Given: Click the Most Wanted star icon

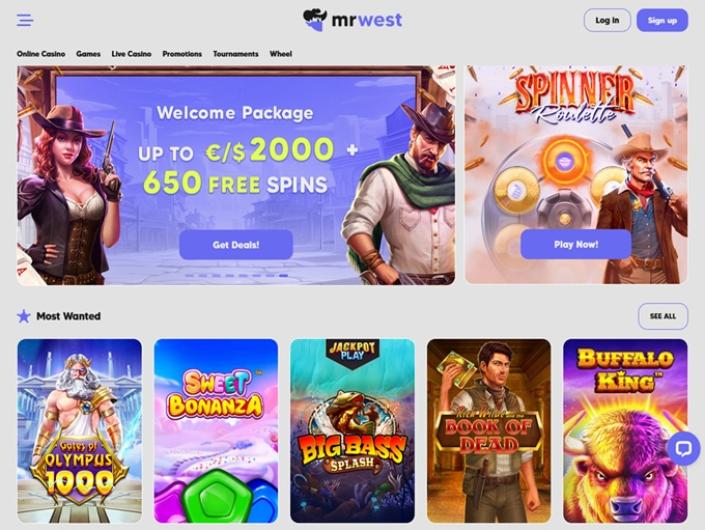Looking at the screenshot, I should tap(24, 316).
